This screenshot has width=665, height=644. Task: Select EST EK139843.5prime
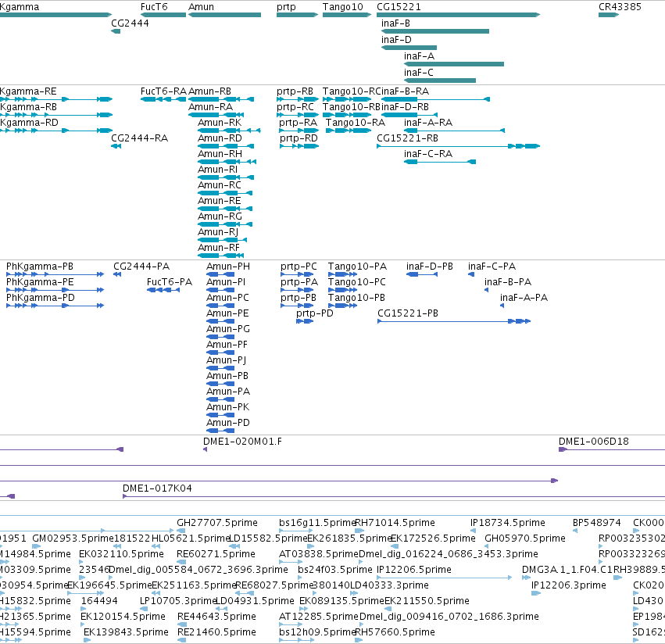126,632
